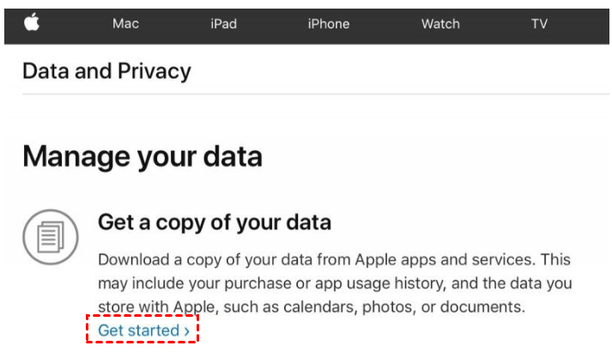Viewport: 612px width, 364px height.
Task: Navigate to the TV section
Action: point(539,24)
